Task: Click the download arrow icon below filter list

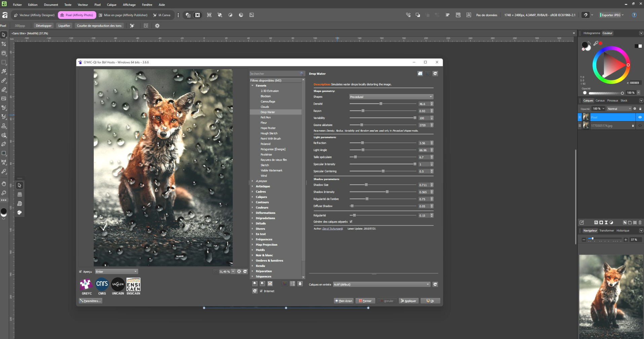Action: coord(300,284)
